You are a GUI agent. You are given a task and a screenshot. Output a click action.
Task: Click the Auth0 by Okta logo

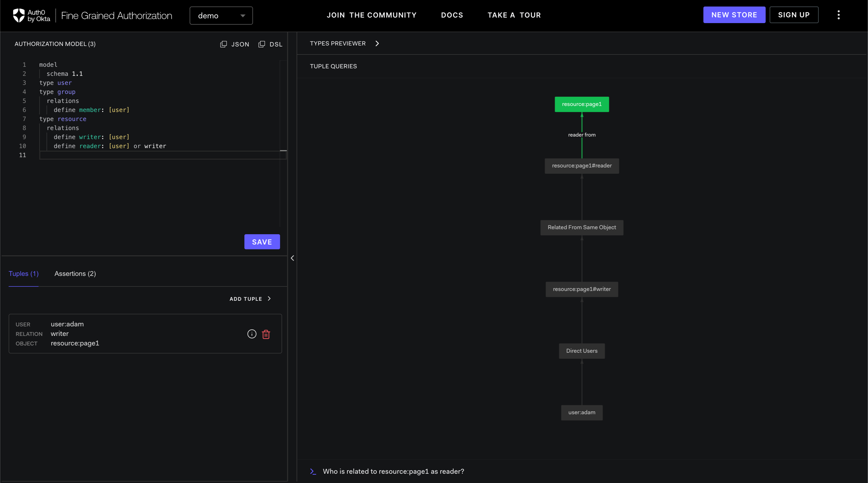(x=31, y=16)
